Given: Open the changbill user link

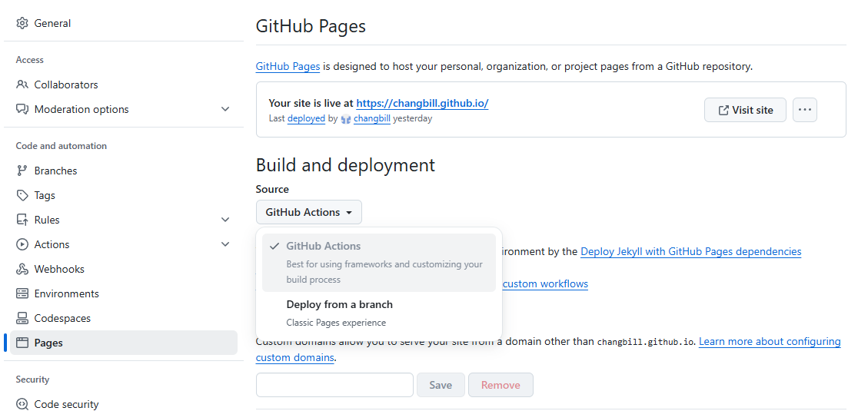Looking at the screenshot, I should coord(372,118).
